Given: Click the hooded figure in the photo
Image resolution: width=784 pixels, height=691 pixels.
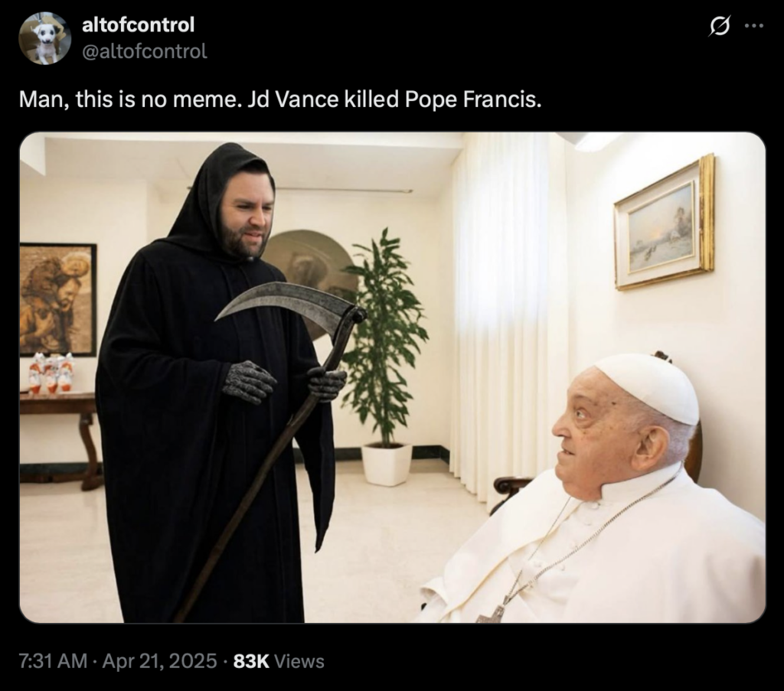Looking at the screenshot, I should pos(215,382).
